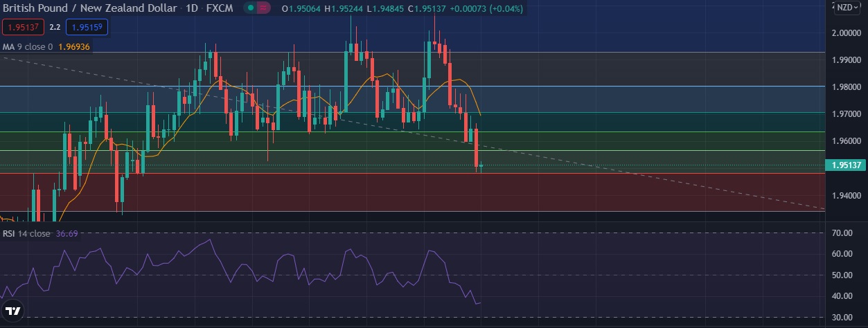The image size is (868, 328).
Task: Click the red sell price button 1.95137
Action: point(24,27)
